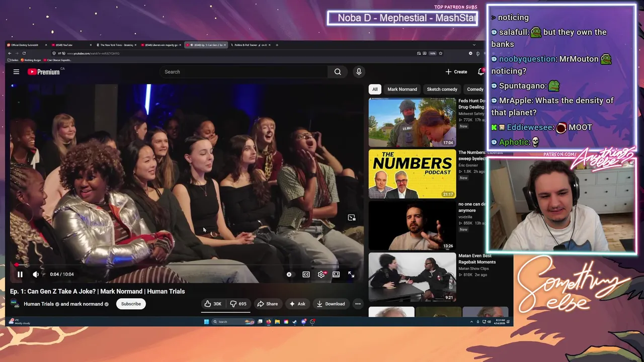
Task: Open a new browser tab
Action: click(x=277, y=45)
